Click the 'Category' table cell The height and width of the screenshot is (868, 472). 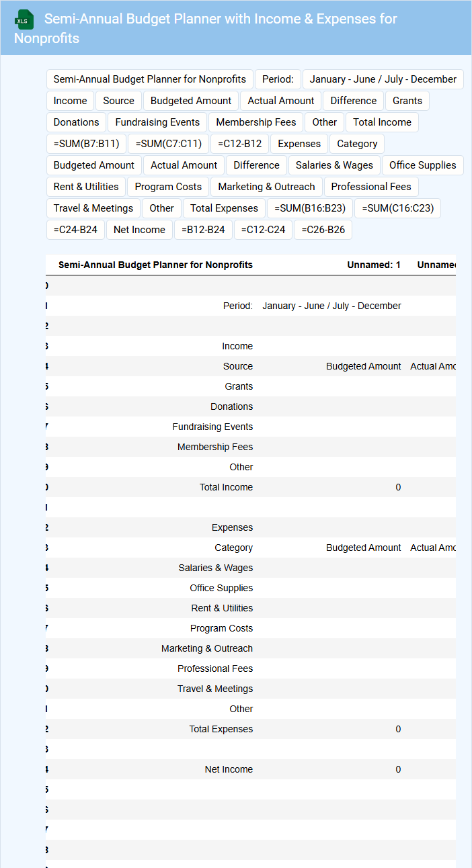tap(233, 548)
